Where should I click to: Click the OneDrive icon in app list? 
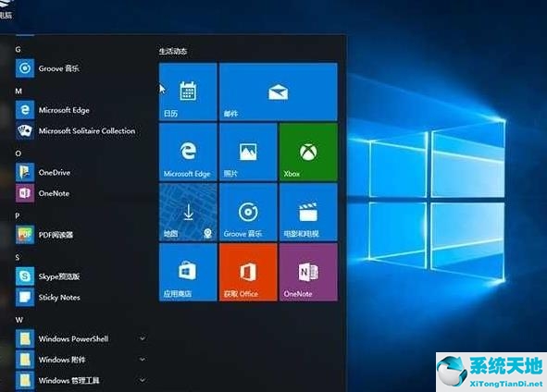25,172
